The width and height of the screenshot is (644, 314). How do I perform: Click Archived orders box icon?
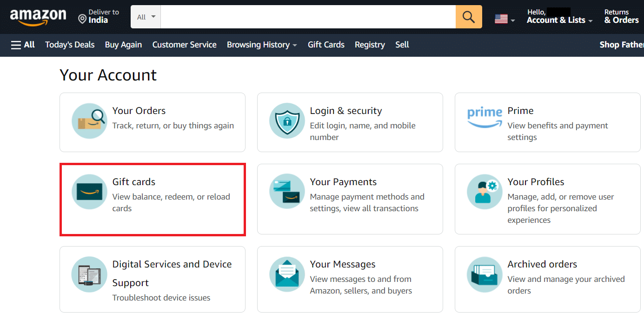[x=485, y=274]
